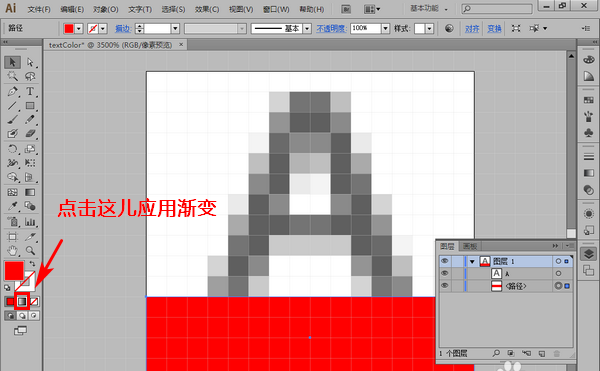
Task: Open the fill color dropdown in control bar
Action: click(79, 28)
